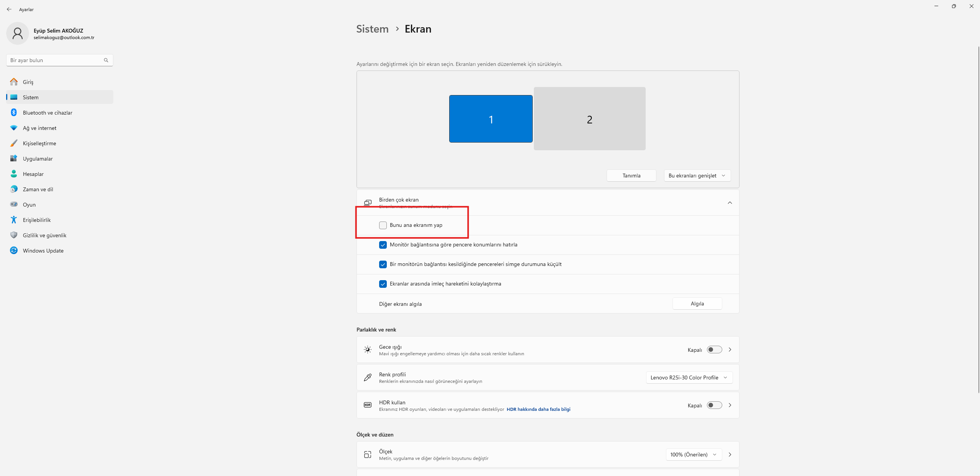Click the Gizlilik ve güvenlik shield icon
Screen dimensions: 980x476
(14, 235)
